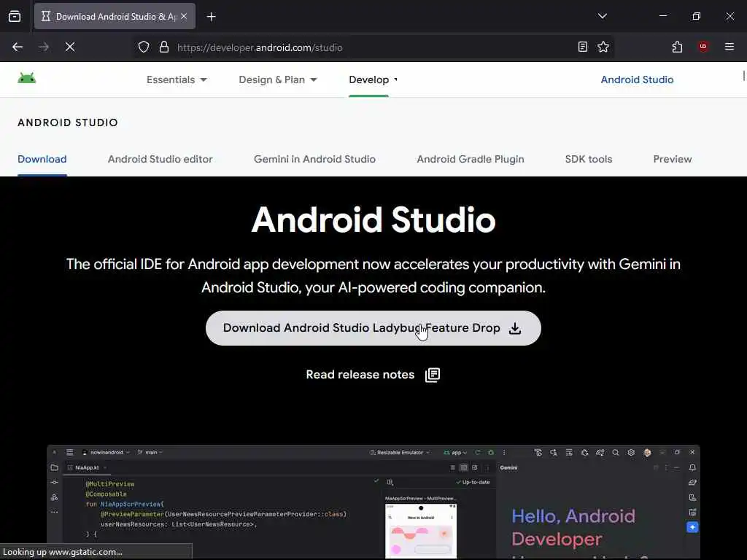The width and height of the screenshot is (747, 560).
Task: Expand the Design & Plan dropdown
Action: 278,79
